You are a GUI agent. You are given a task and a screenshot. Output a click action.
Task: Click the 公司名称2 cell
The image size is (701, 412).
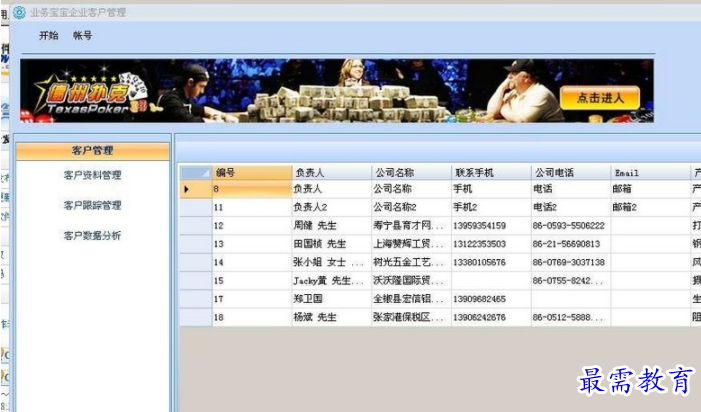point(411,207)
